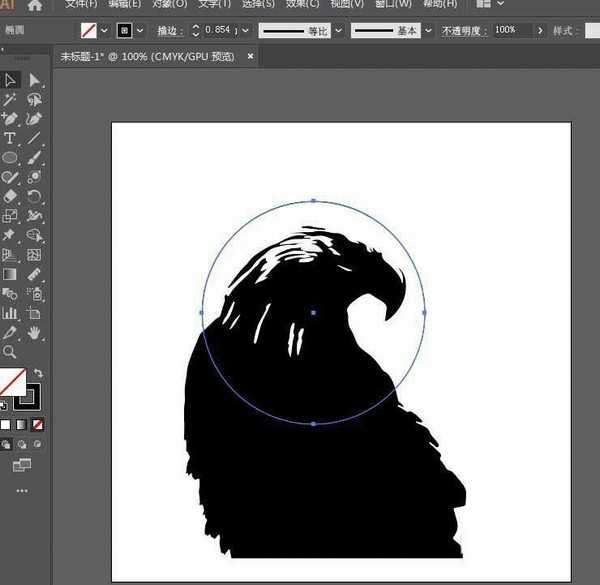
Task: Select the Type tool
Action: click(10, 138)
